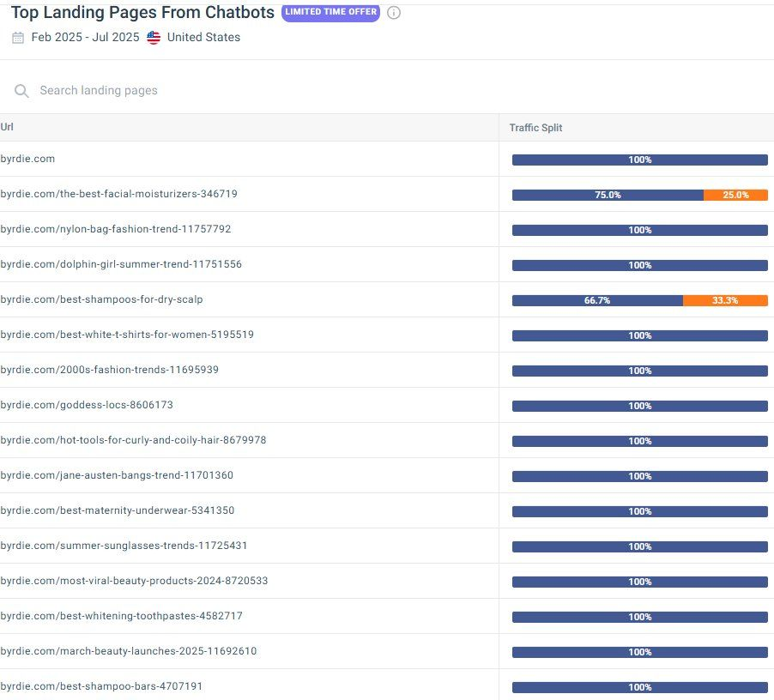Open the goddess-locs landing page URL
The width and height of the screenshot is (774, 700).
(x=87, y=405)
